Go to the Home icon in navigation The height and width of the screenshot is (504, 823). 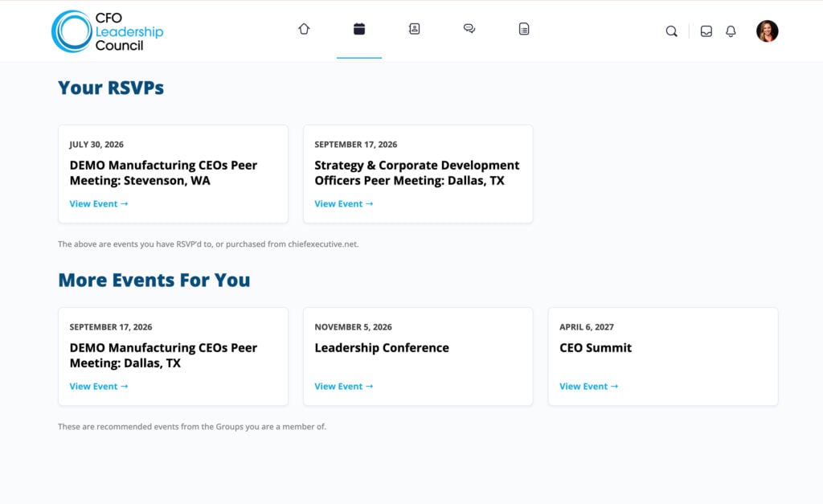[304, 29]
